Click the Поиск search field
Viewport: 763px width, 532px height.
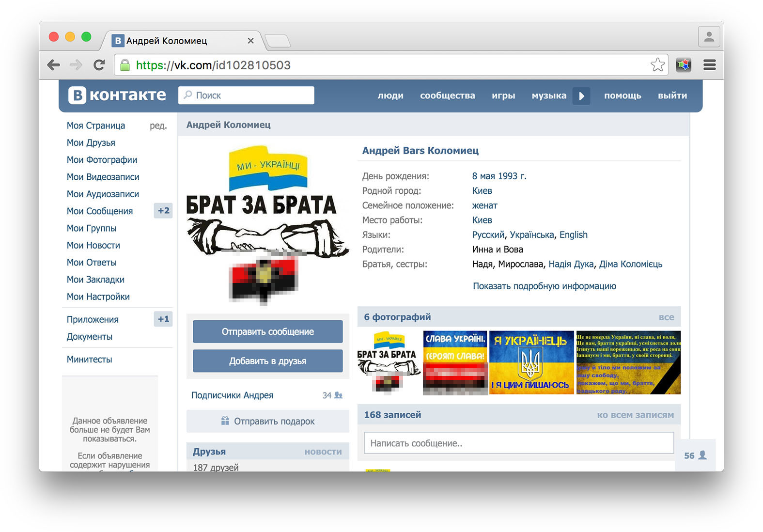[247, 95]
